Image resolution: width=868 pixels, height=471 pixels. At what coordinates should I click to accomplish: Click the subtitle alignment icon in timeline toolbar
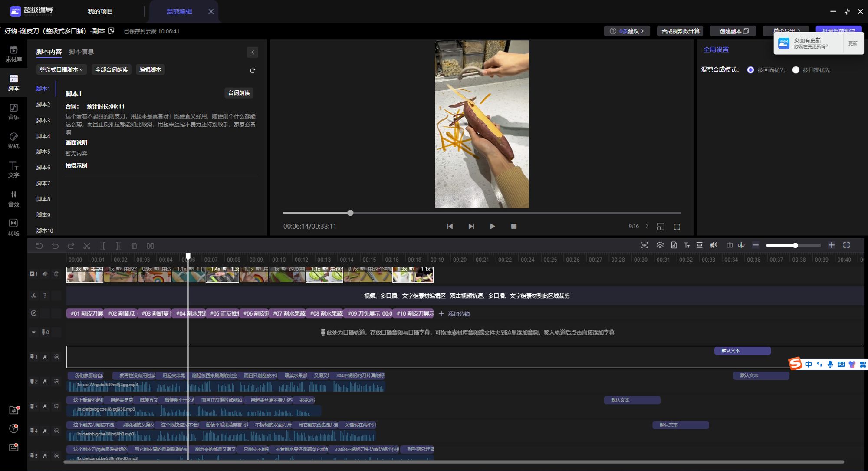tap(699, 245)
